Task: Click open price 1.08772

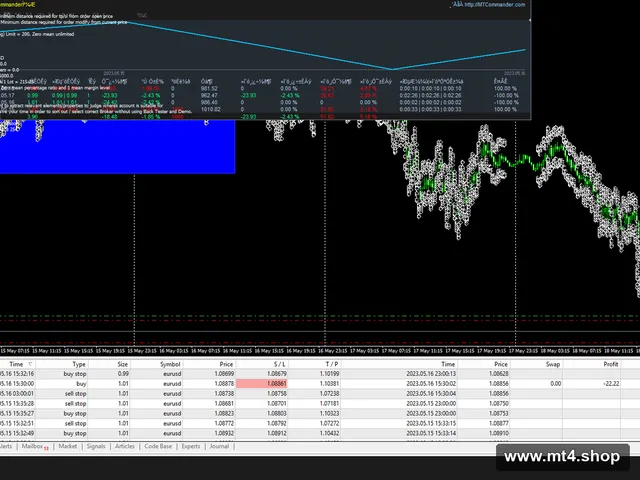Action: (x=224, y=423)
